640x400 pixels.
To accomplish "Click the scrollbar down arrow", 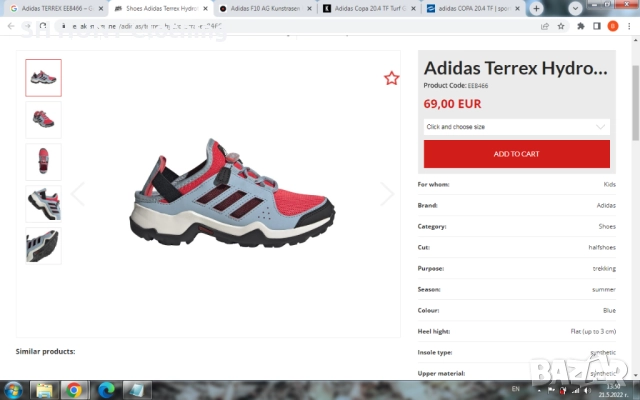I will [636, 375].
